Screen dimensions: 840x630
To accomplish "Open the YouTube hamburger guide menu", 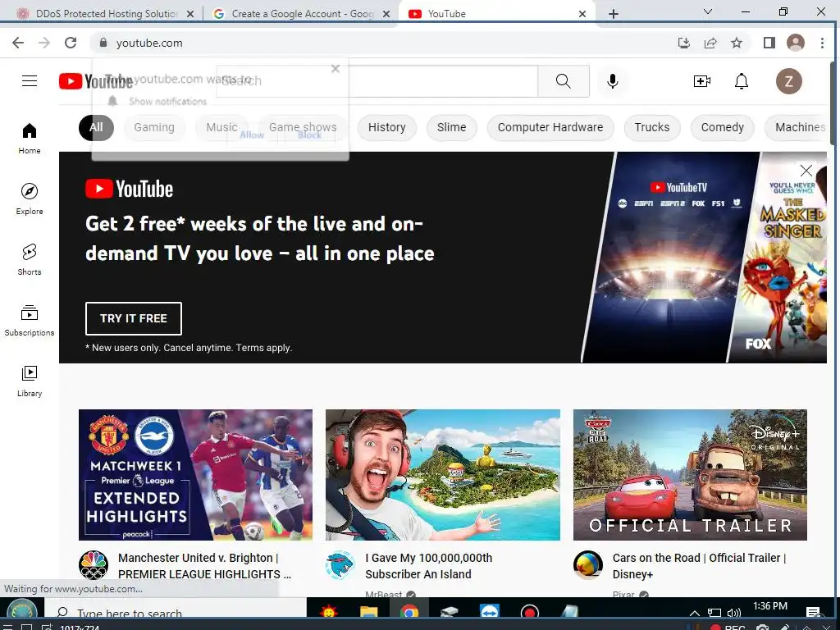I will click(x=30, y=81).
